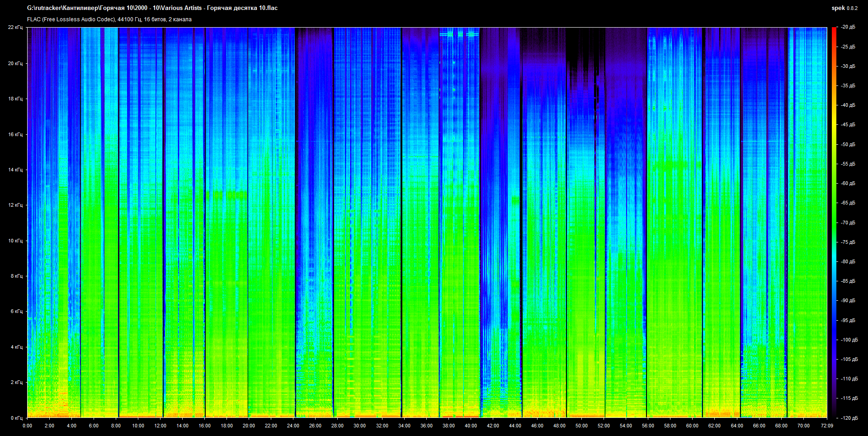The height and width of the screenshot is (436, 868).
Task: Click the 50:00 time axis marker
Action: pos(581,426)
